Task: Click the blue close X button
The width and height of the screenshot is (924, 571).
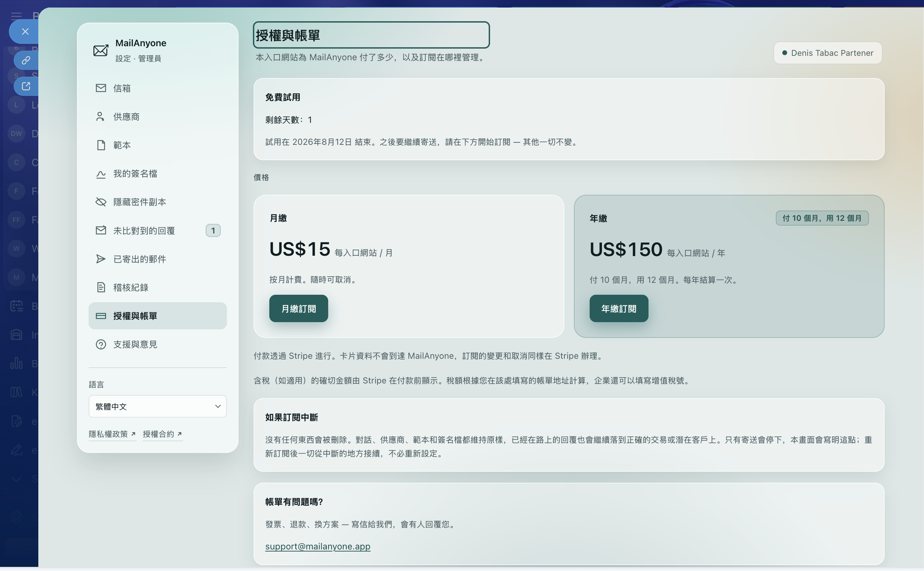Action: tap(25, 31)
